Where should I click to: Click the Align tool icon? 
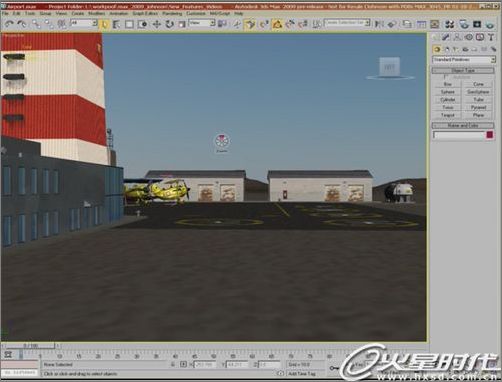pos(392,24)
